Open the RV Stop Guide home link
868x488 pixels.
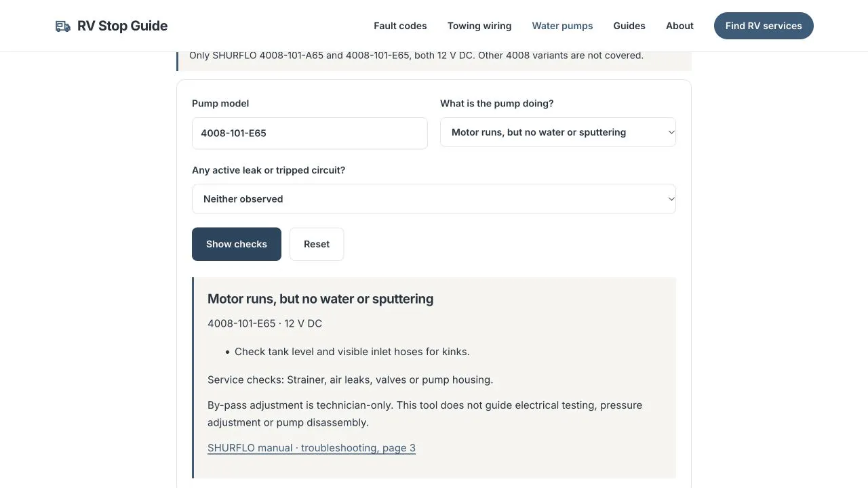click(111, 26)
